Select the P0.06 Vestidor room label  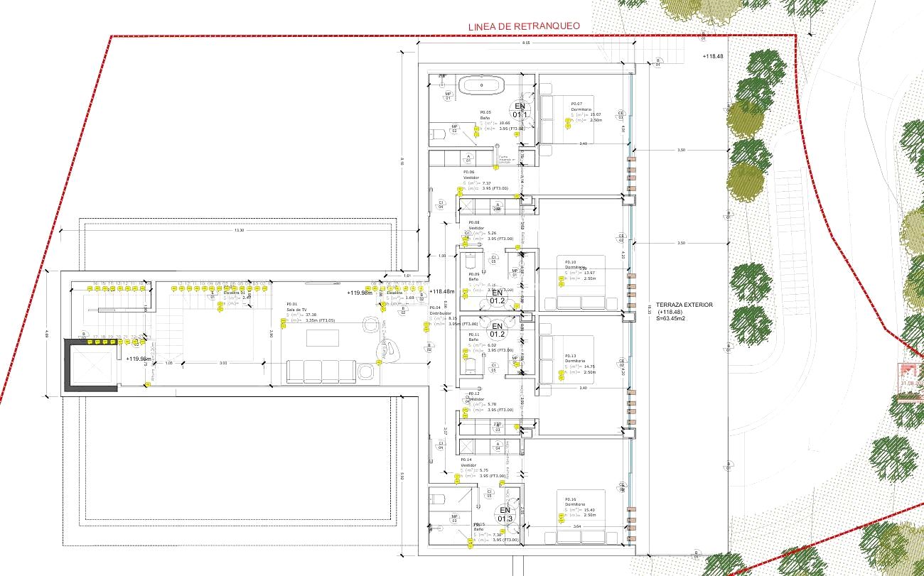point(471,174)
